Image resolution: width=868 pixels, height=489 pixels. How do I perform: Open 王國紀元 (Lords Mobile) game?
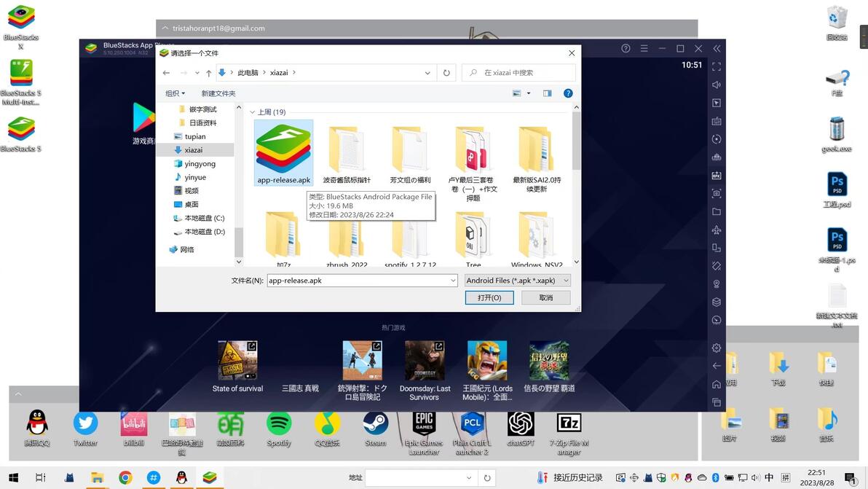pos(487,370)
